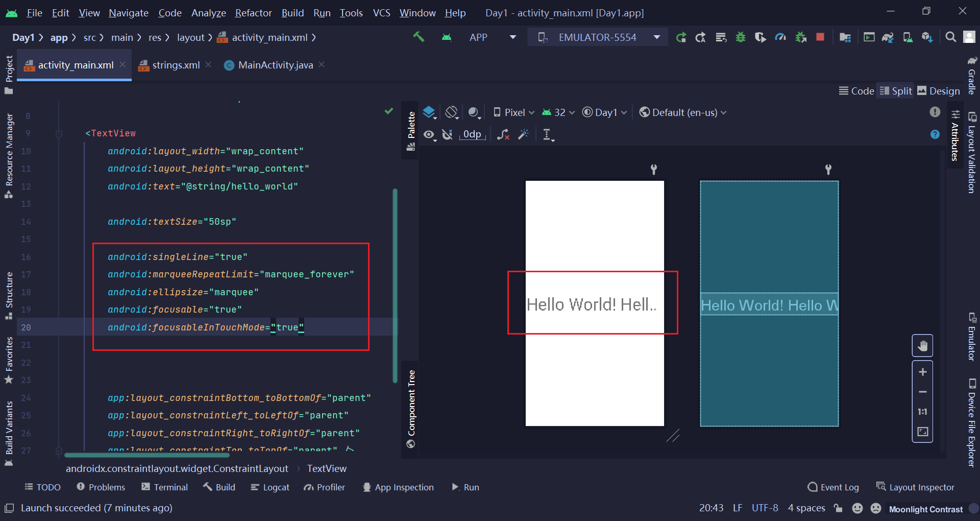Open the design surface layers selector
The image size is (980, 521).
[429, 112]
